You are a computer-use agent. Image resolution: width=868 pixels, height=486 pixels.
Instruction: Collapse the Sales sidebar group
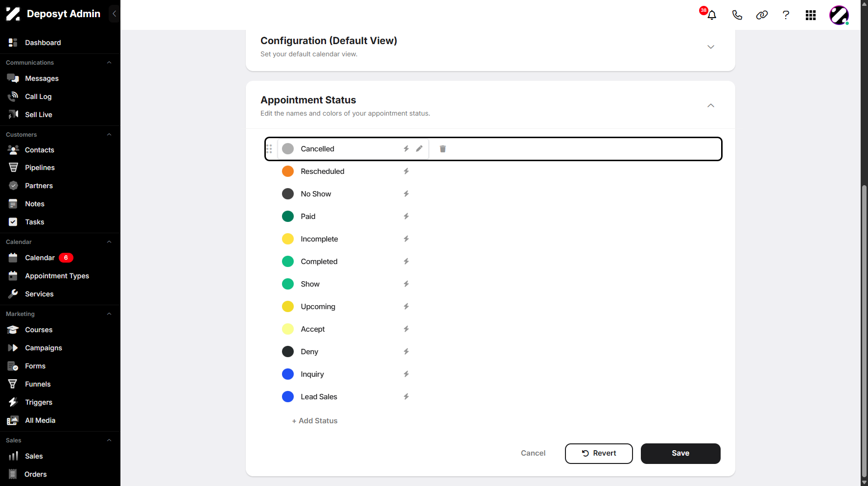click(x=109, y=440)
